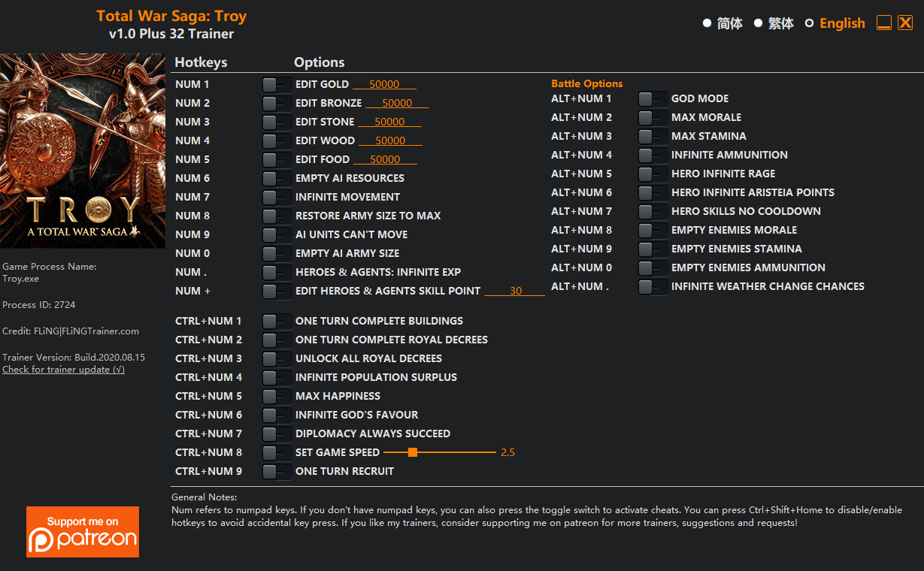Toggle the EDIT BRONZE switch
The height and width of the screenshot is (571, 924).
click(277, 104)
